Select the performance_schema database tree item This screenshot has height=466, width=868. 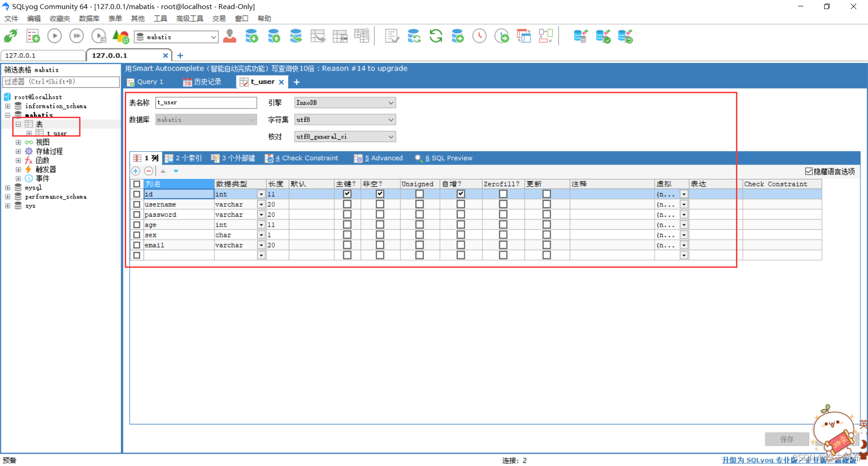tap(56, 196)
